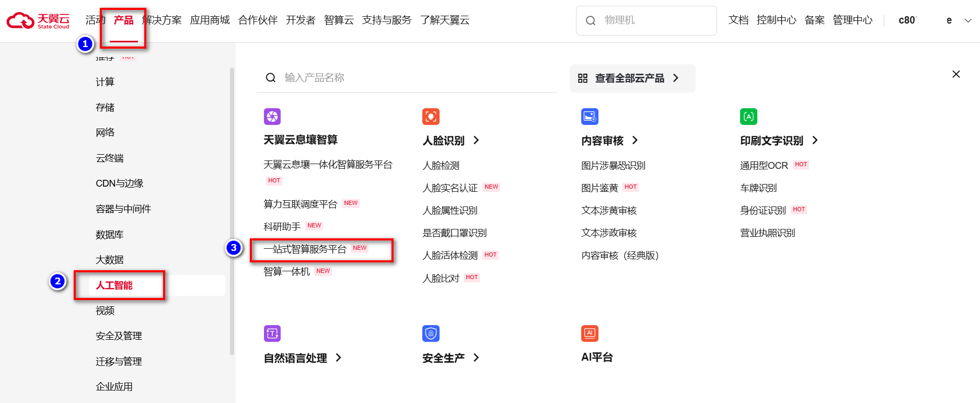Open 内容审核（经典版）link
The height and width of the screenshot is (403, 980).
620,255
